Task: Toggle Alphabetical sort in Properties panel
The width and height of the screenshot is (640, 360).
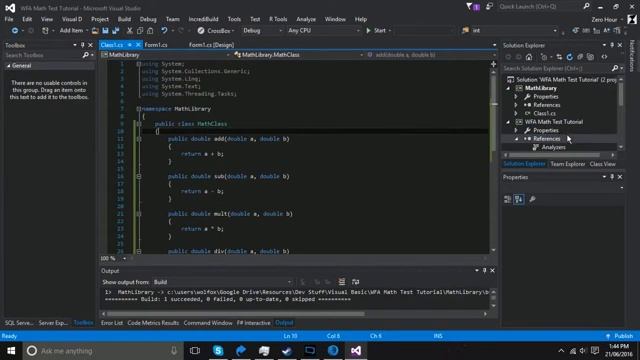Action: pyautogui.click(x=519, y=199)
